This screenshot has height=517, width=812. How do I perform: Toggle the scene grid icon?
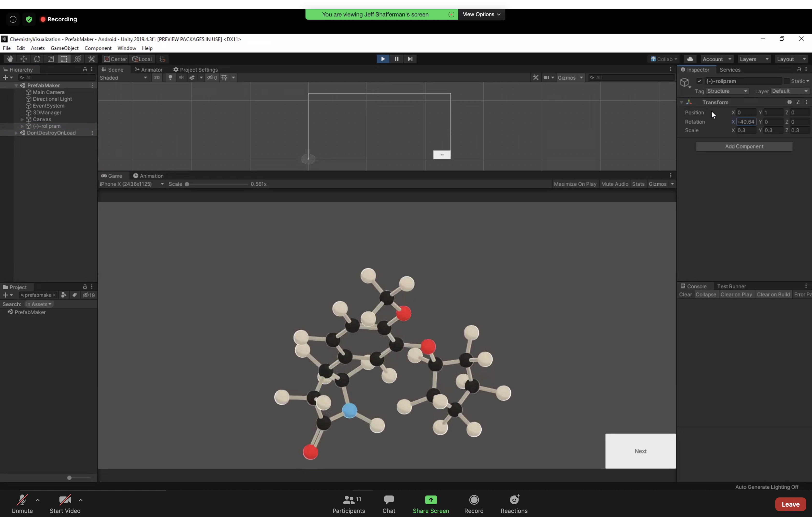tap(224, 78)
